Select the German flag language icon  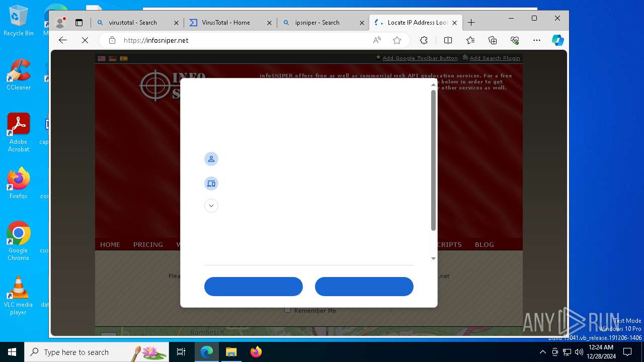[113, 58]
